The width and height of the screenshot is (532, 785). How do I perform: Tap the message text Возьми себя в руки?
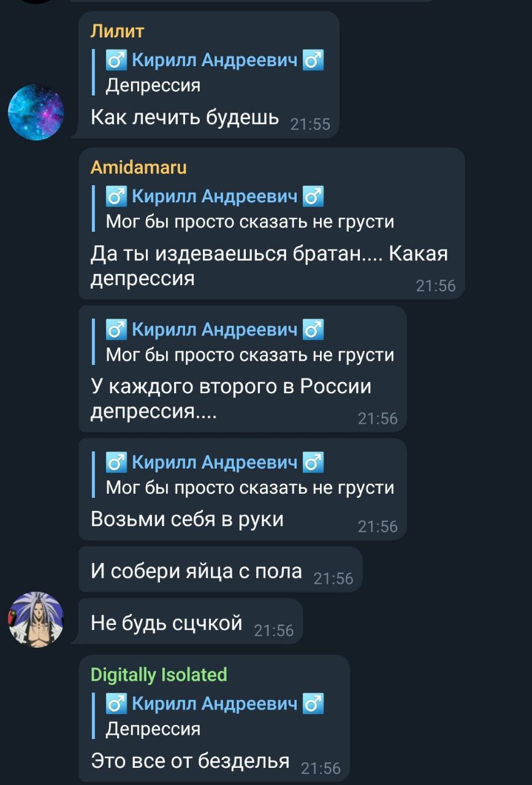coord(187,519)
